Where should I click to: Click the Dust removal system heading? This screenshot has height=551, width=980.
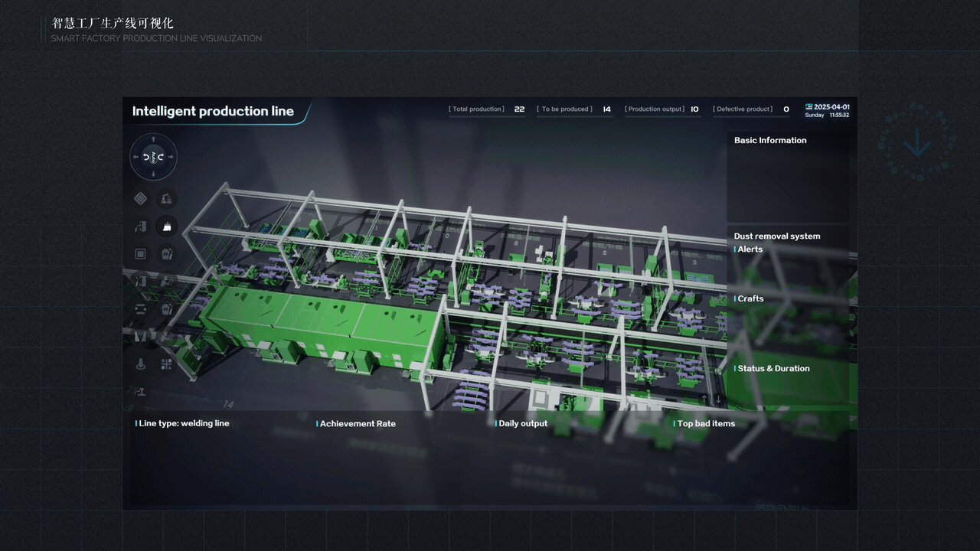tap(777, 236)
